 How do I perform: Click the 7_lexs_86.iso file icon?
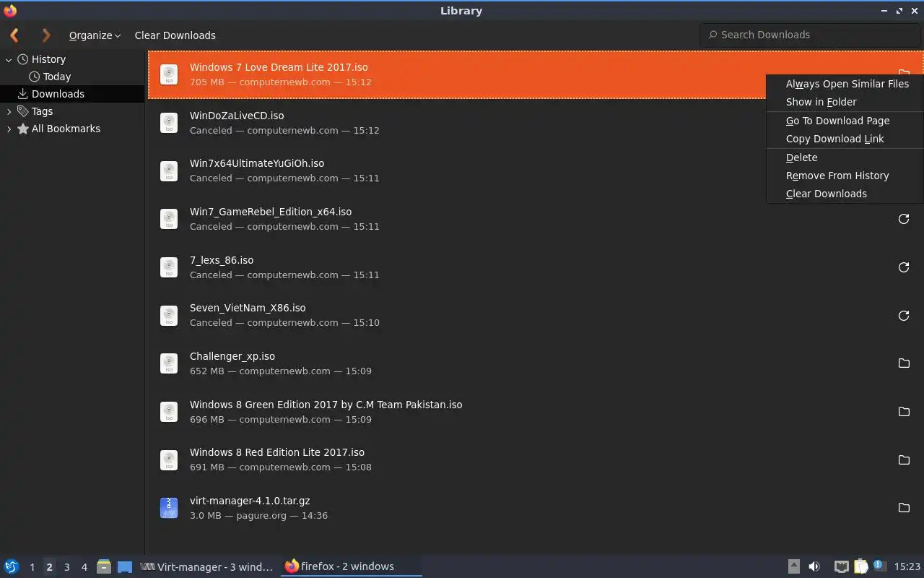(x=169, y=267)
